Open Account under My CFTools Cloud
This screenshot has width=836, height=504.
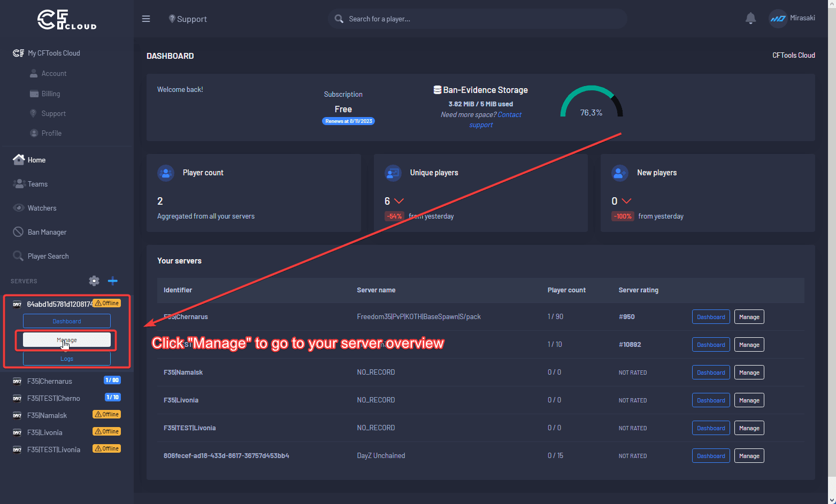click(x=54, y=73)
